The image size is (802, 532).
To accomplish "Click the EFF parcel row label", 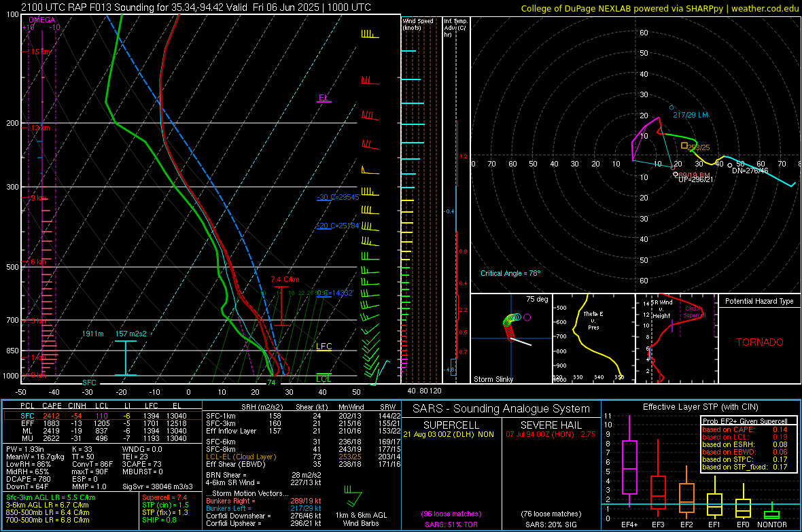I will coord(28,423).
